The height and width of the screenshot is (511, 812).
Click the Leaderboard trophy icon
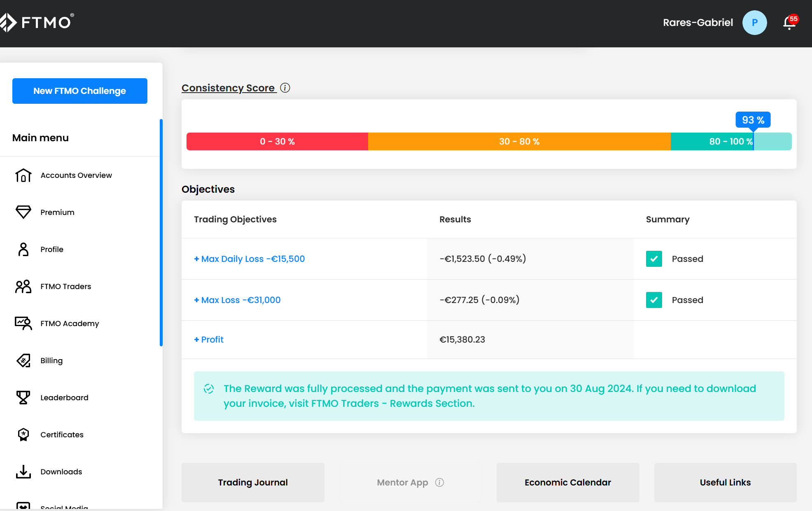point(23,397)
